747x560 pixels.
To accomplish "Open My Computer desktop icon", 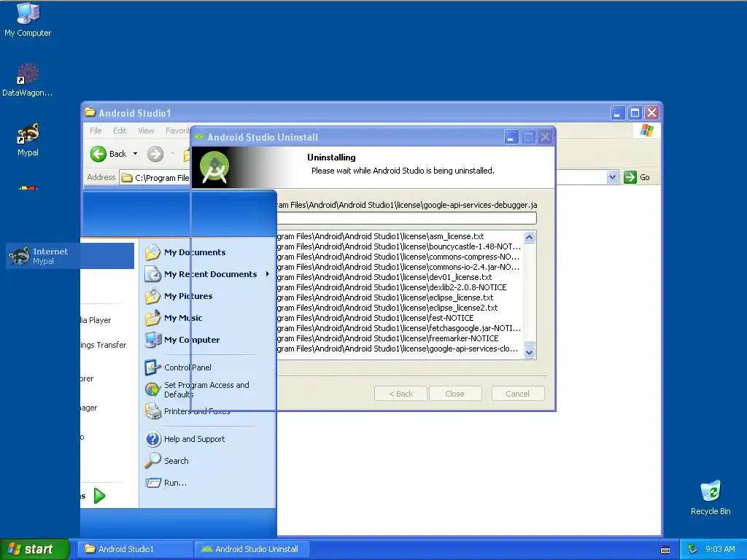I will click(x=28, y=19).
